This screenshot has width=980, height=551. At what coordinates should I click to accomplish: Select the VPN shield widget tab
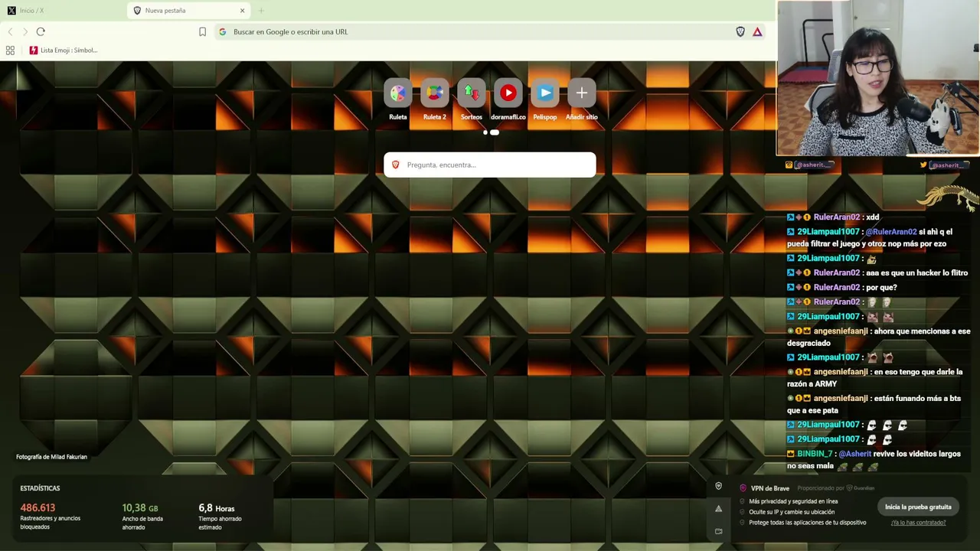[x=718, y=487]
